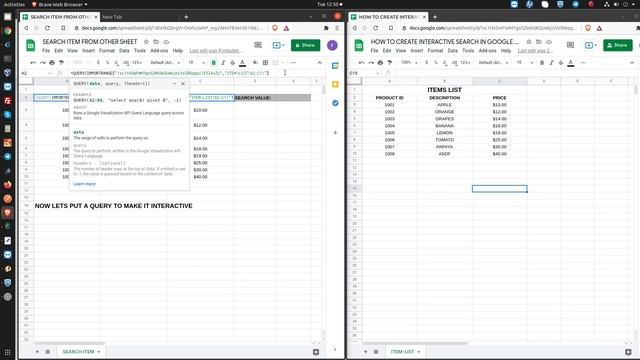Decrease decimal places in left spreadsheet
This screenshot has height=360, width=640.
[117, 62]
